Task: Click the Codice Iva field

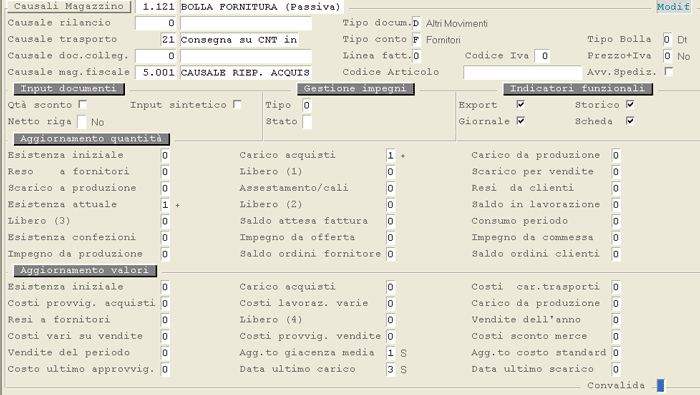Action: coord(542,56)
